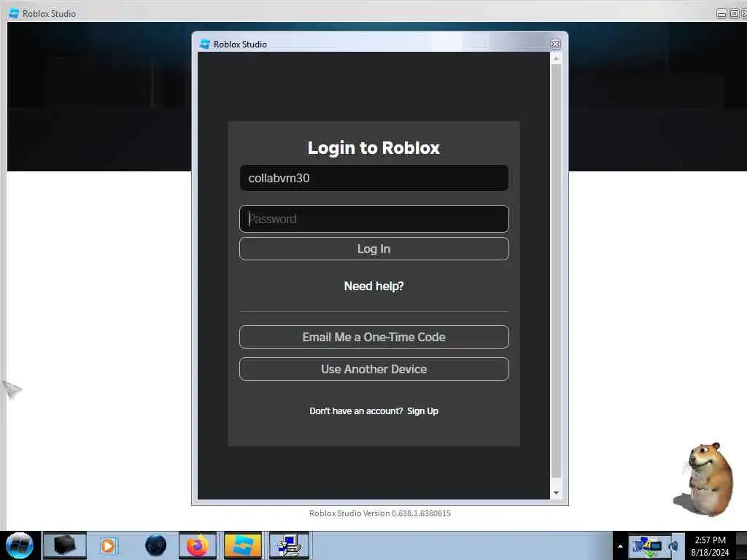Screen dimensions: 747x560
Task: Open the Windows Start menu orb
Action: pos(20,545)
